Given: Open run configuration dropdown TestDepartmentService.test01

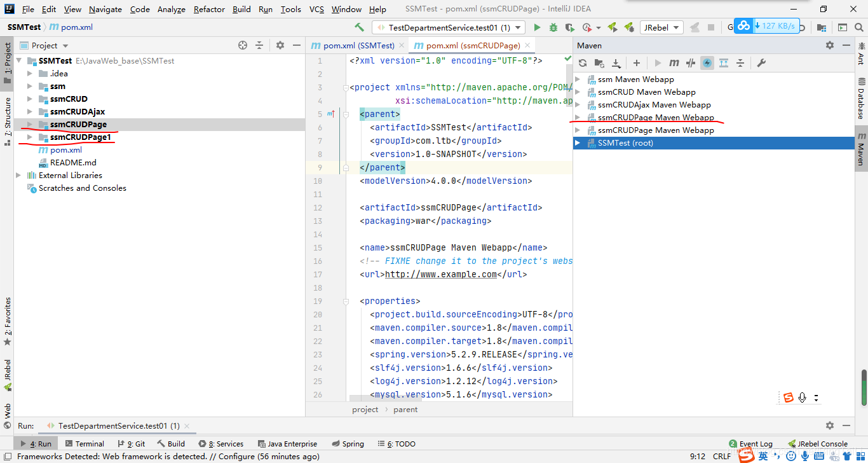Looking at the screenshot, I should [449, 27].
